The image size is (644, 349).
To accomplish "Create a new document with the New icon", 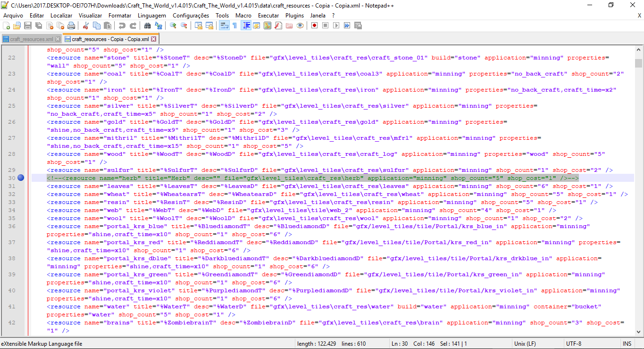I will click(6, 26).
